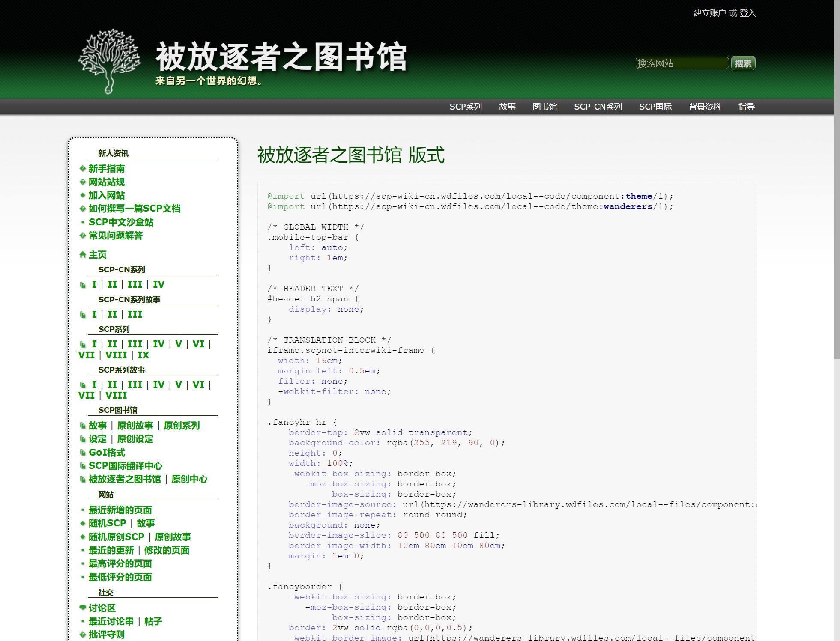Click the speech bubble icon beside 讨论区
The width and height of the screenshot is (840, 641).
83,608
